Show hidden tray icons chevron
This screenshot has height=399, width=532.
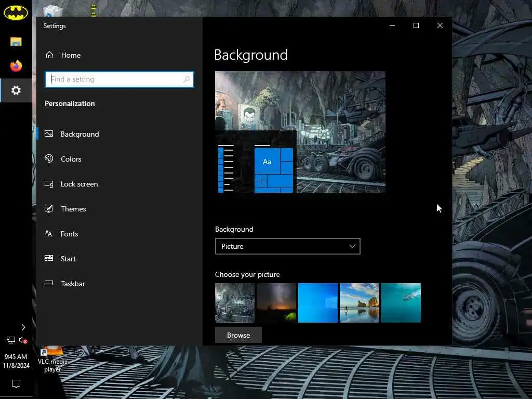(23, 327)
